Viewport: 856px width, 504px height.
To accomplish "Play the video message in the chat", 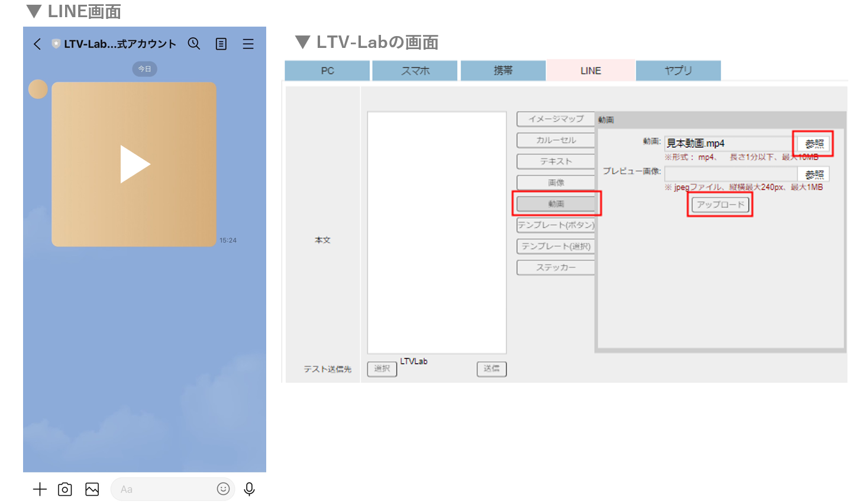I will pos(134,164).
